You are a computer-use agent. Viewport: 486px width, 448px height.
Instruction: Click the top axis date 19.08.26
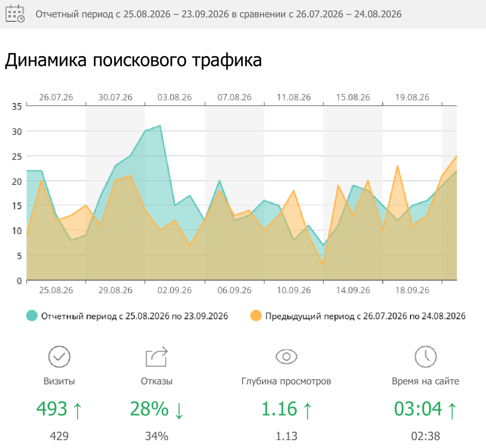click(x=412, y=97)
